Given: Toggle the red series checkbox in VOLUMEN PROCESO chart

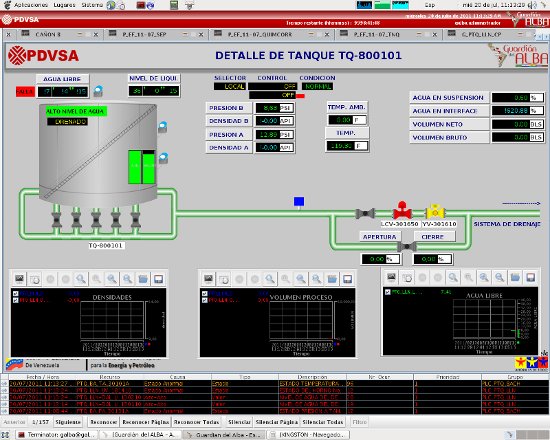Looking at the screenshot, I should (204, 300).
